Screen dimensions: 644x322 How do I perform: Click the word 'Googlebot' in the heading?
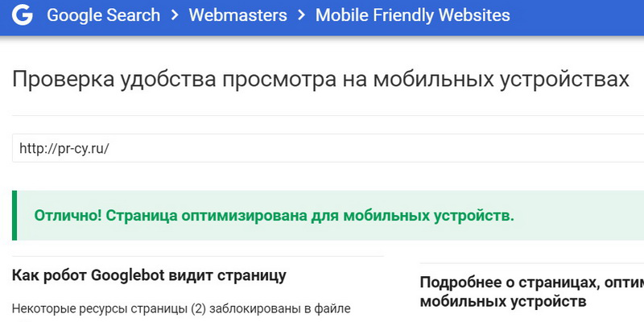[128, 276]
